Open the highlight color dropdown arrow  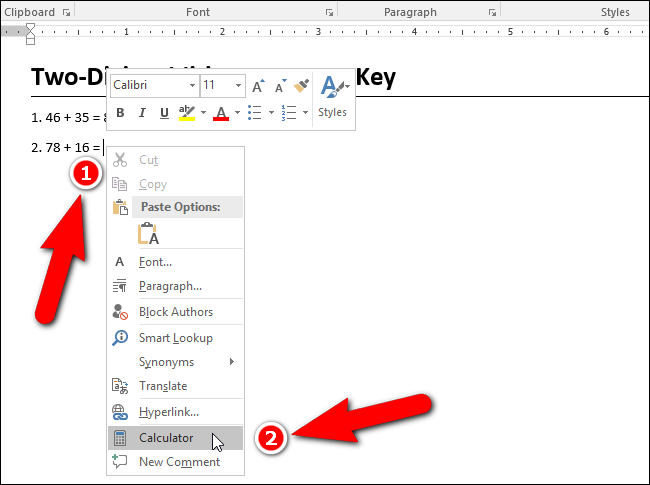pos(203,112)
